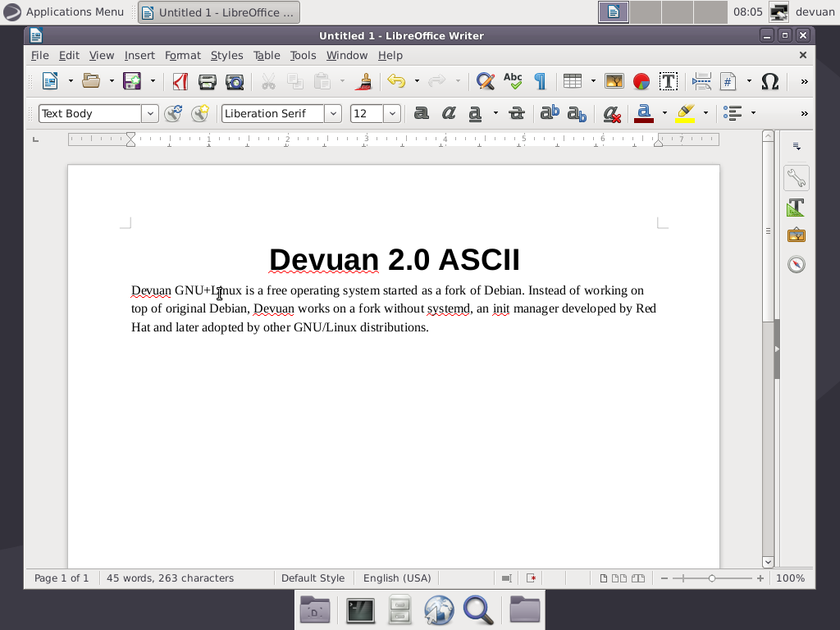840x630 pixels.
Task: Expand the font size dropdown showing 12
Action: point(391,113)
